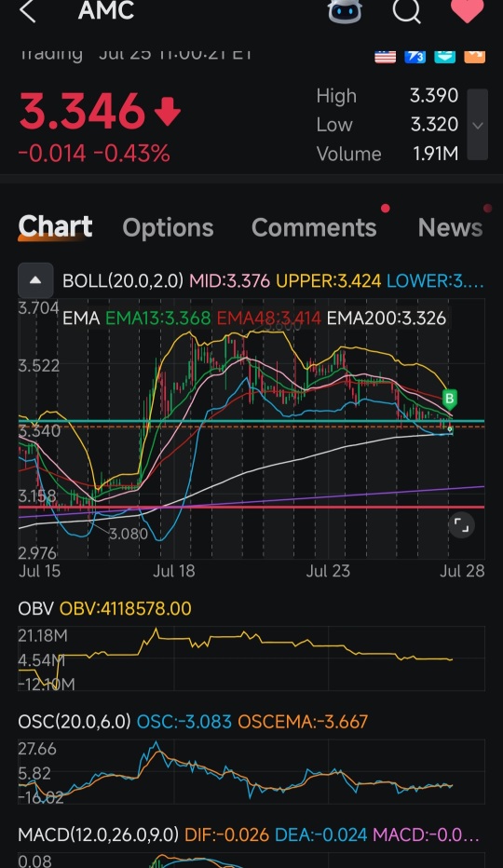Tap the teal badge icon near flags

pyautogui.click(x=445, y=57)
